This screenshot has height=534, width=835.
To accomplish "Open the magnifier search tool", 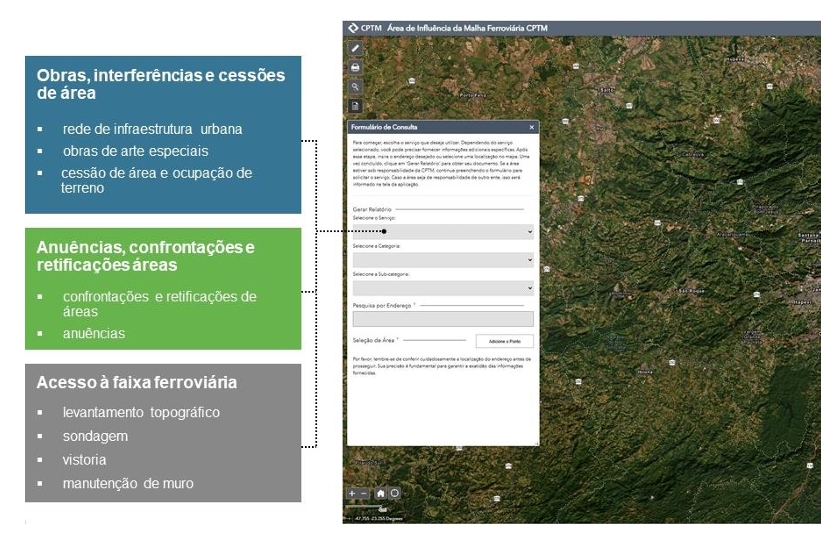I will coord(355,87).
